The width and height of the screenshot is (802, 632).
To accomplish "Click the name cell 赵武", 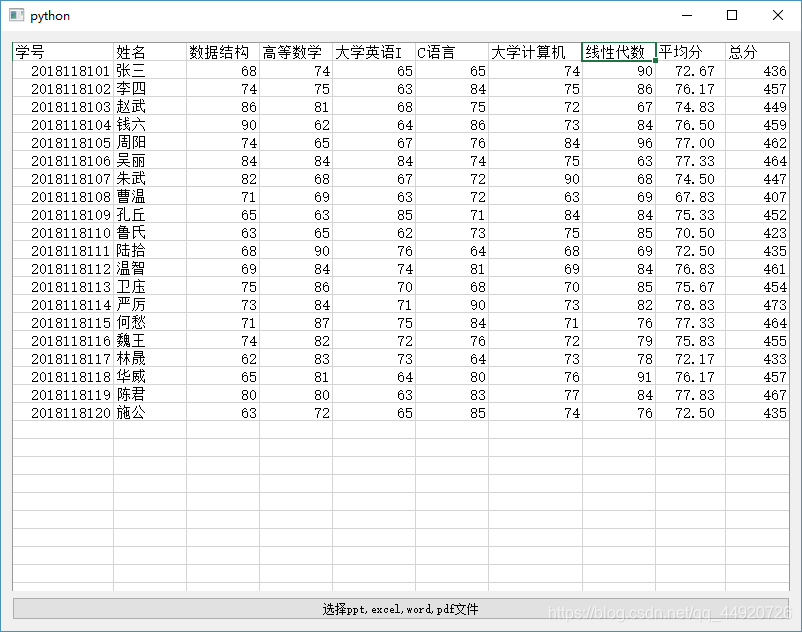I will 150,106.
